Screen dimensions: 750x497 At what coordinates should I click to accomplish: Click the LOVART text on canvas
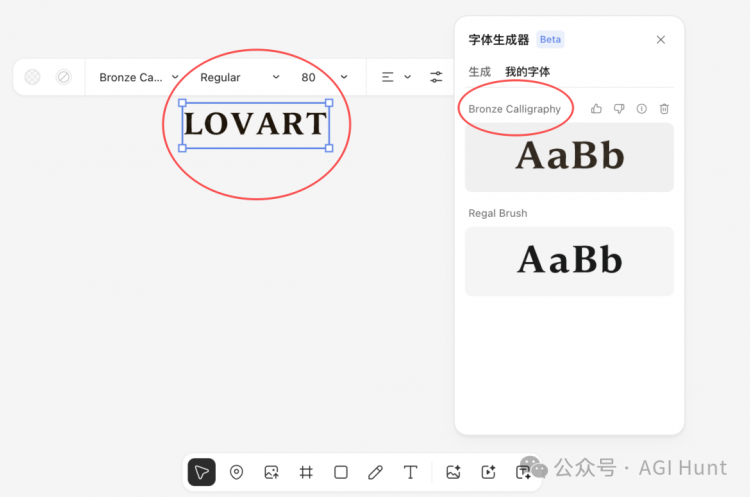click(255, 124)
